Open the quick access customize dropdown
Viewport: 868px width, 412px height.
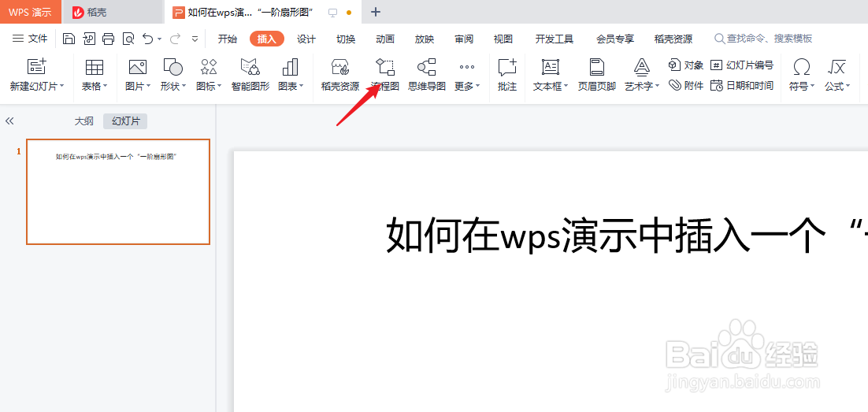195,39
